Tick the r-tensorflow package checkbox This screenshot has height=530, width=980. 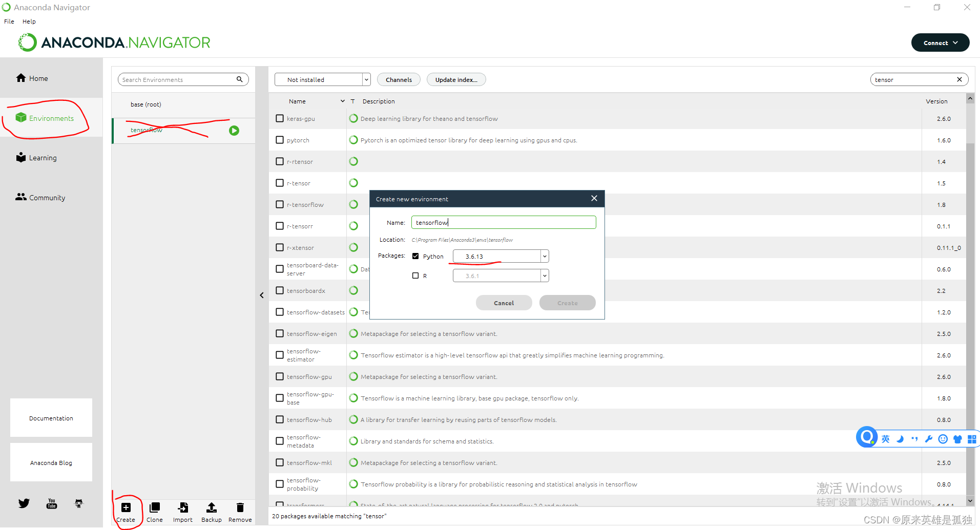280,204
